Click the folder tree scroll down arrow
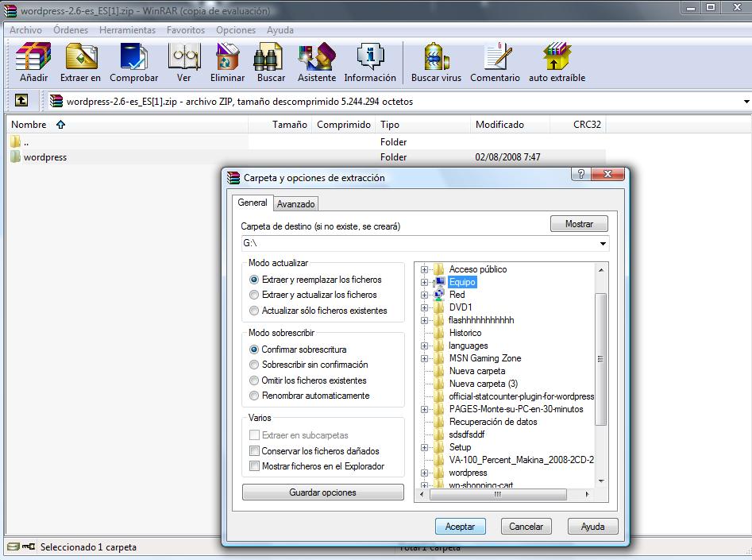Screen dimensions: 752x560 click(x=601, y=481)
